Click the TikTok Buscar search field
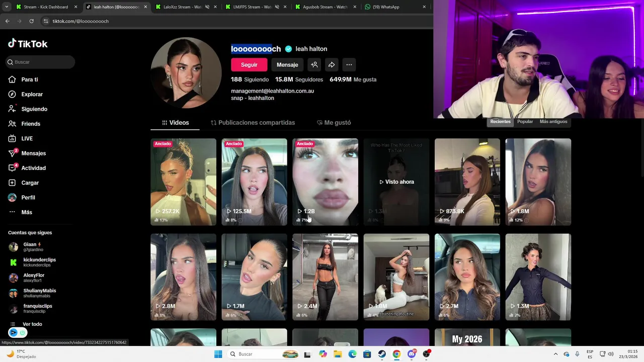Image resolution: width=644 pixels, height=362 pixels. click(x=40, y=62)
